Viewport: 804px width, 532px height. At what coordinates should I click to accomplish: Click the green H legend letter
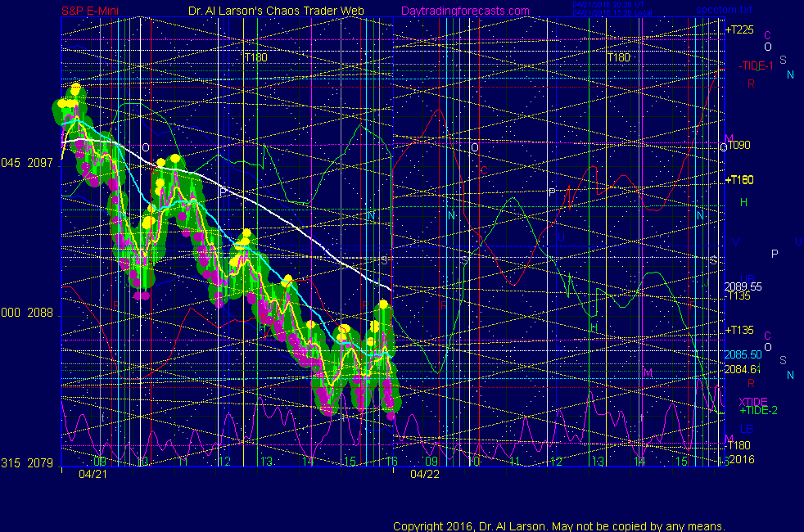(x=743, y=202)
